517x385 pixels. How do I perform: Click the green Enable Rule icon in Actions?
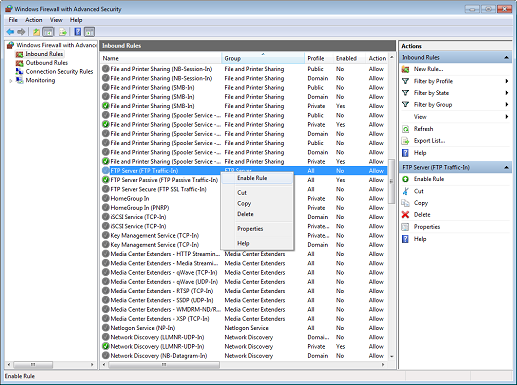[405, 179]
